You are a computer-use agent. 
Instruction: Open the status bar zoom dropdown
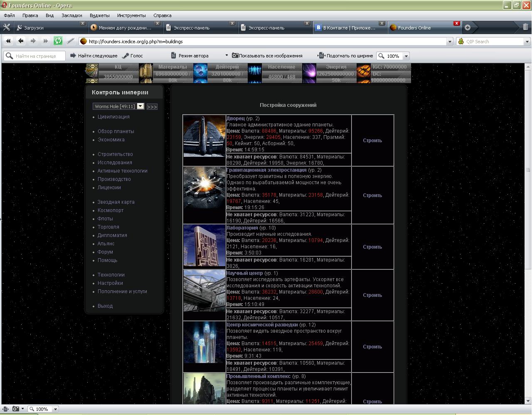coord(55,409)
